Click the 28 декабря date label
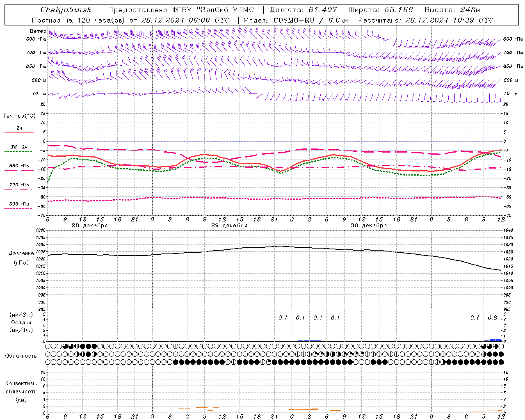Viewport: 525px width, 420px height. [x=90, y=226]
